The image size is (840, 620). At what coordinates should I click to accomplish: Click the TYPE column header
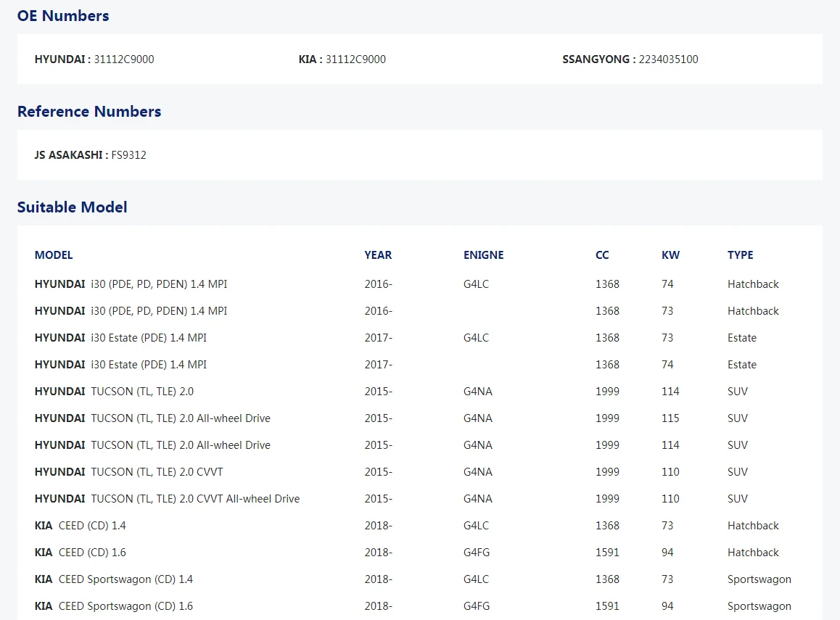pos(741,255)
